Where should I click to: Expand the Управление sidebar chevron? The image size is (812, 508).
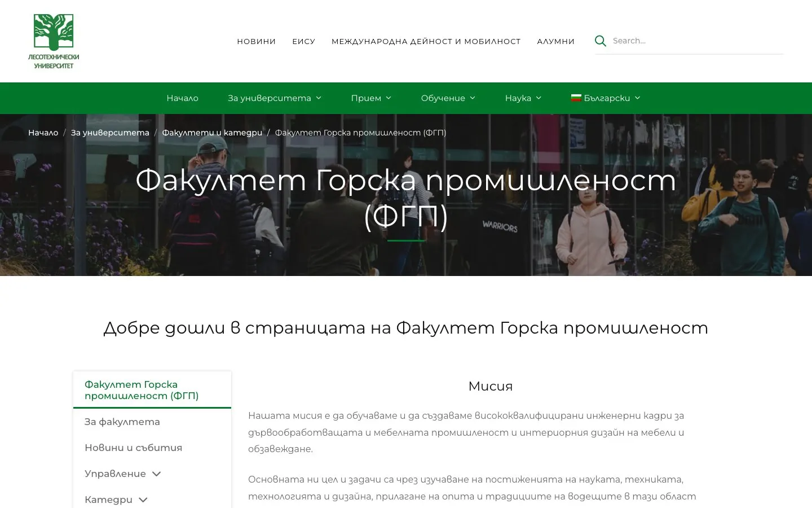click(157, 474)
